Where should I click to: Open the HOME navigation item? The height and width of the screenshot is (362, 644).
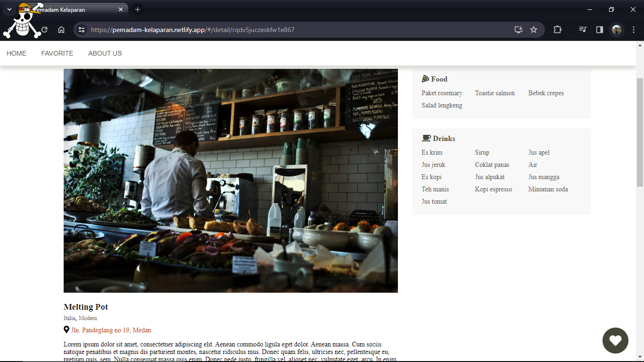click(17, 53)
